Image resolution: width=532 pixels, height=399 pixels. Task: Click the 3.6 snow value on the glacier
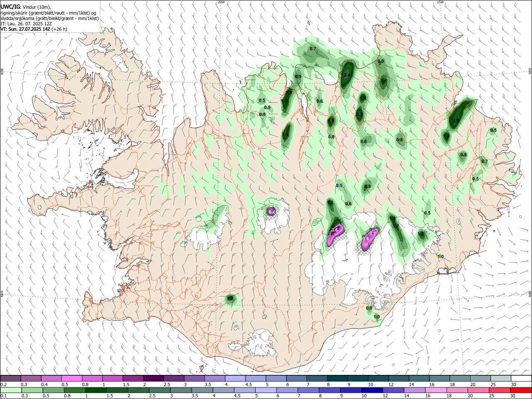tap(335, 230)
